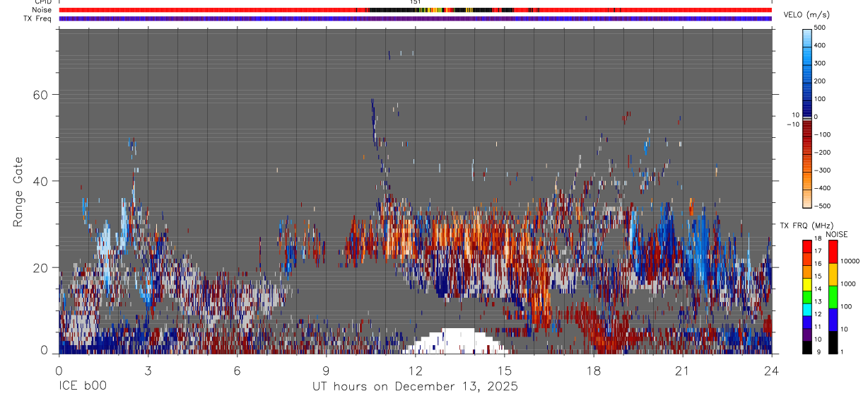Screen dimensions: 868x401
Task: Click the 'Noise' row label at top
Action: pos(42,10)
